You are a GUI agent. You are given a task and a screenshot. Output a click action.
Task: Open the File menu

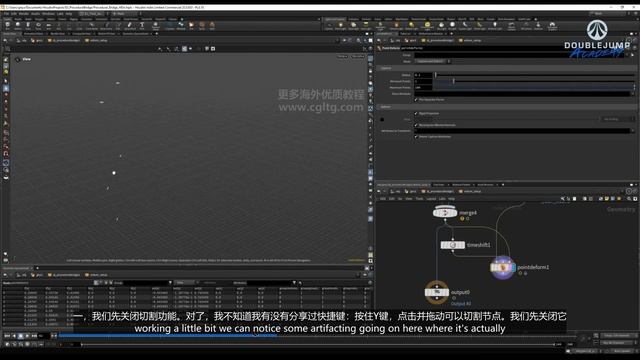click(x=7, y=13)
